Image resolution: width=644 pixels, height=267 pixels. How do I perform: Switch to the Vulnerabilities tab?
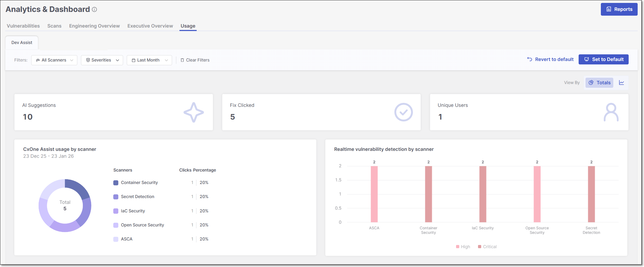tap(23, 26)
